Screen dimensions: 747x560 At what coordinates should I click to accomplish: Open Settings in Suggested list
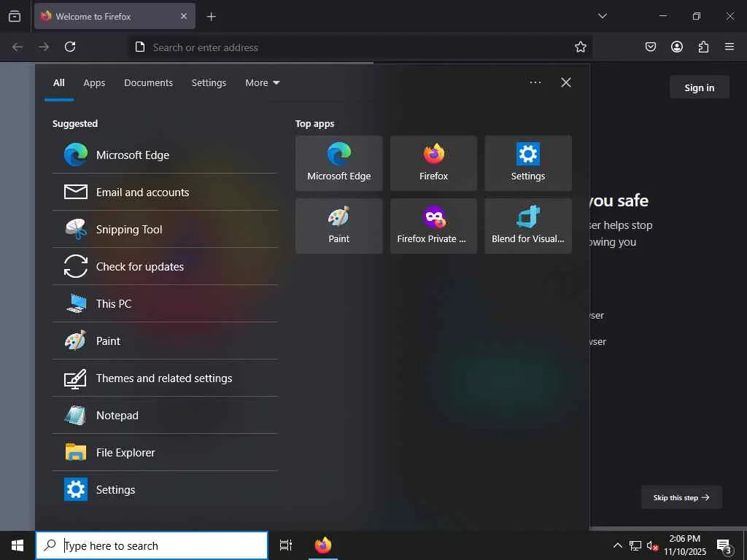pos(165,489)
